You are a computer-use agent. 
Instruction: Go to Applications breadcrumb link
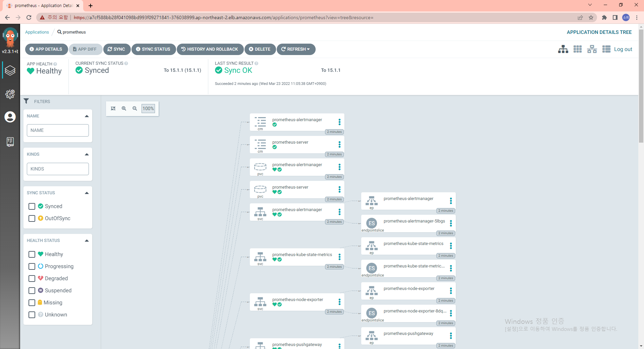click(x=37, y=32)
